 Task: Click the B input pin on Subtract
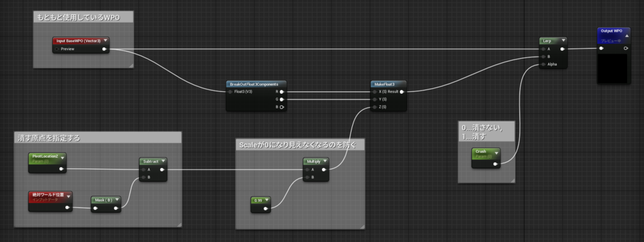[143, 177]
